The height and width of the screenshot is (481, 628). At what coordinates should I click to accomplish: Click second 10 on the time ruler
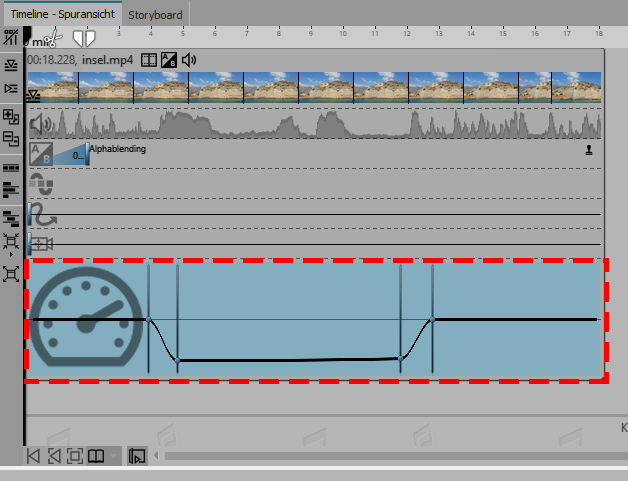pyautogui.click(x=343, y=33)
